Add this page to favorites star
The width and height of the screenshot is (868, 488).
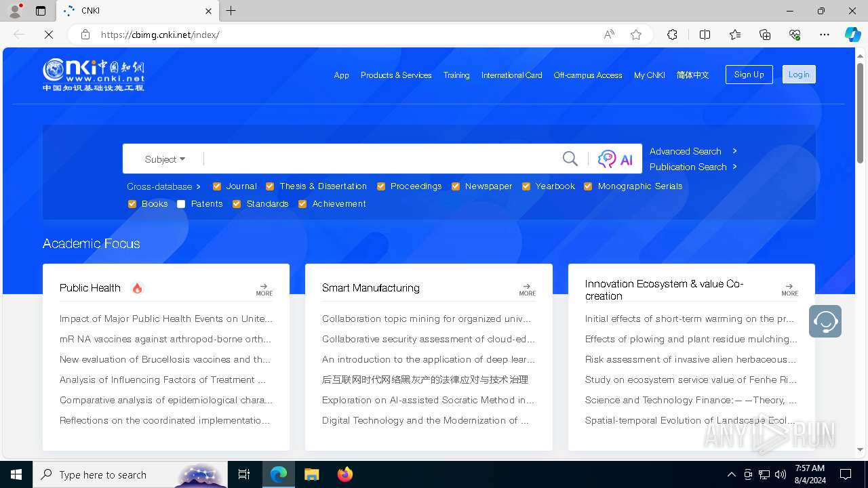click(x=636, y=35)
